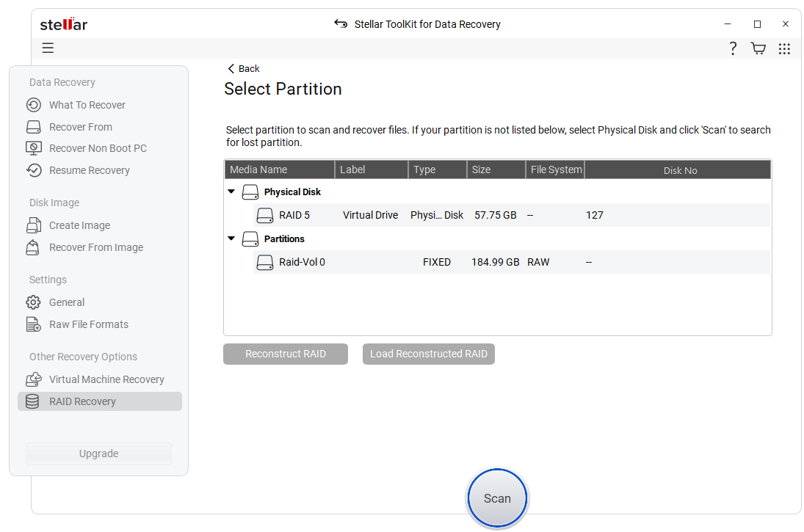
Task: Close the Stellar ToolKit window
Action: click(786, 24)
